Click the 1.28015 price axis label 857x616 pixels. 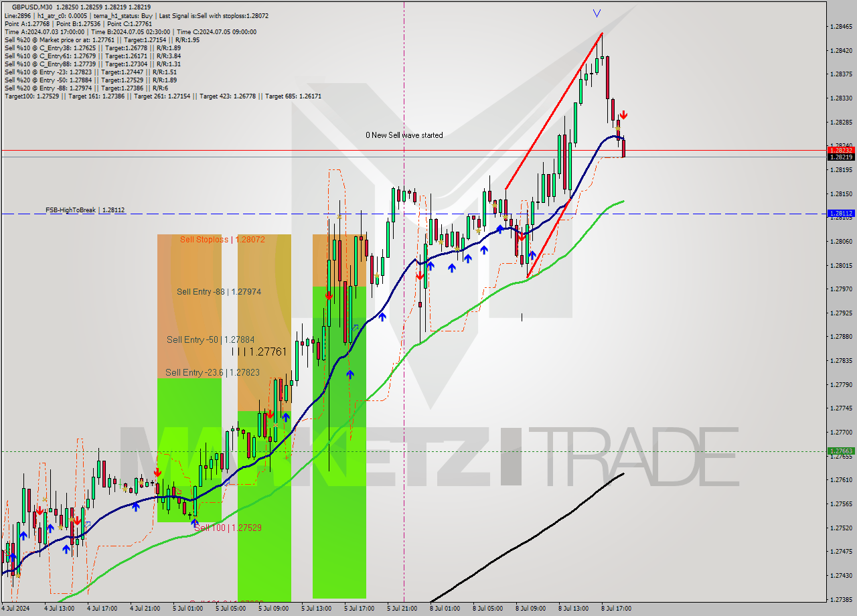(x=841, y=266)
